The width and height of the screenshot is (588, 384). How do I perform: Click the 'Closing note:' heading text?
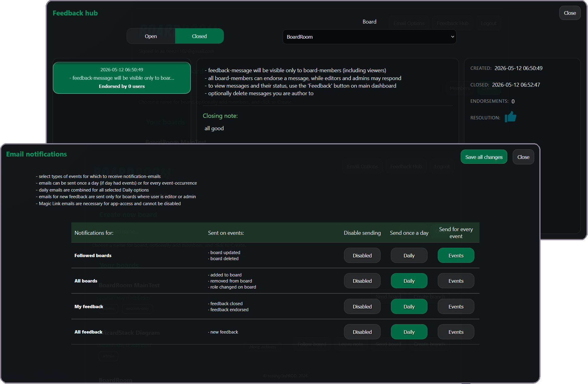[x=220, y=116]
